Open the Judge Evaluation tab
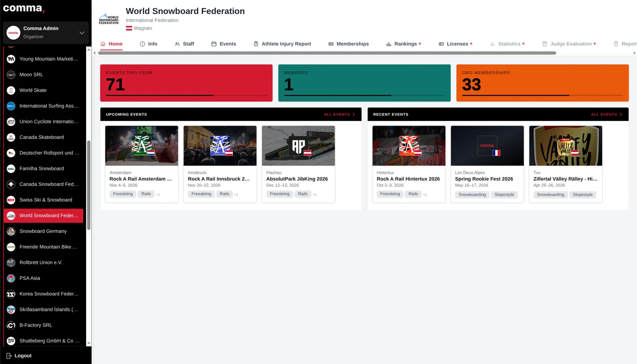Screen dimensions: 637x364 pos(569,44)
